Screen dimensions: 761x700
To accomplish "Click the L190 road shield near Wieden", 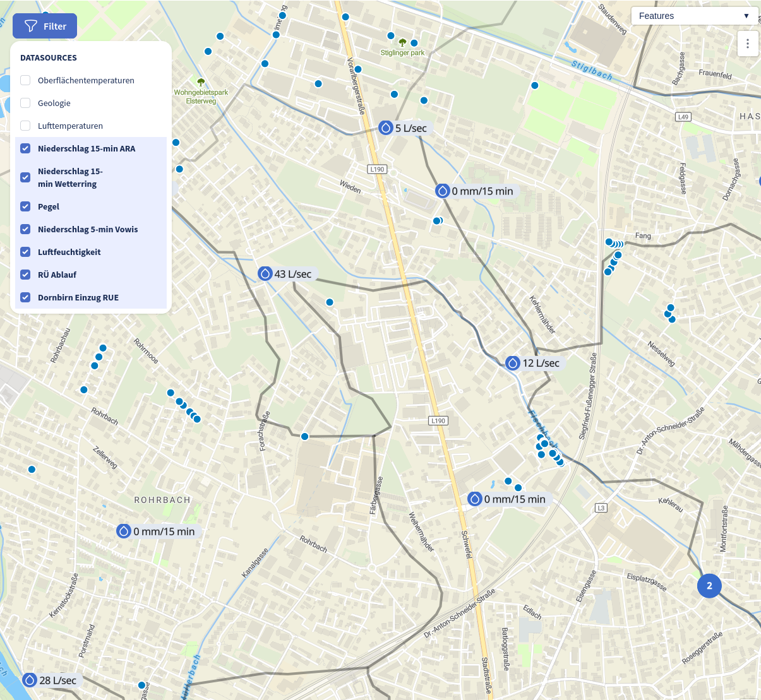I will [x=377, y=169].
